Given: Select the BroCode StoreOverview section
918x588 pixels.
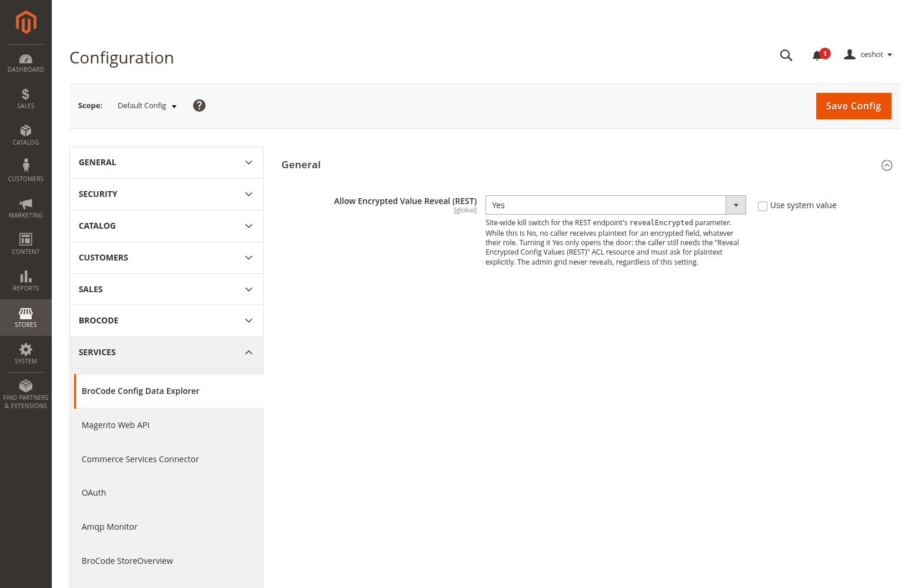Looking at the screenshot, I should click(169, 561).
